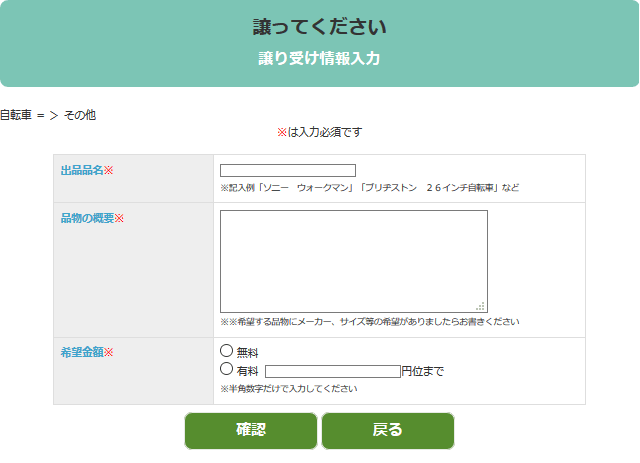Click the ※は入力必須です notice
Viewport: 640px width, 463px height.
pyautogui.click(x=319, y=132)
